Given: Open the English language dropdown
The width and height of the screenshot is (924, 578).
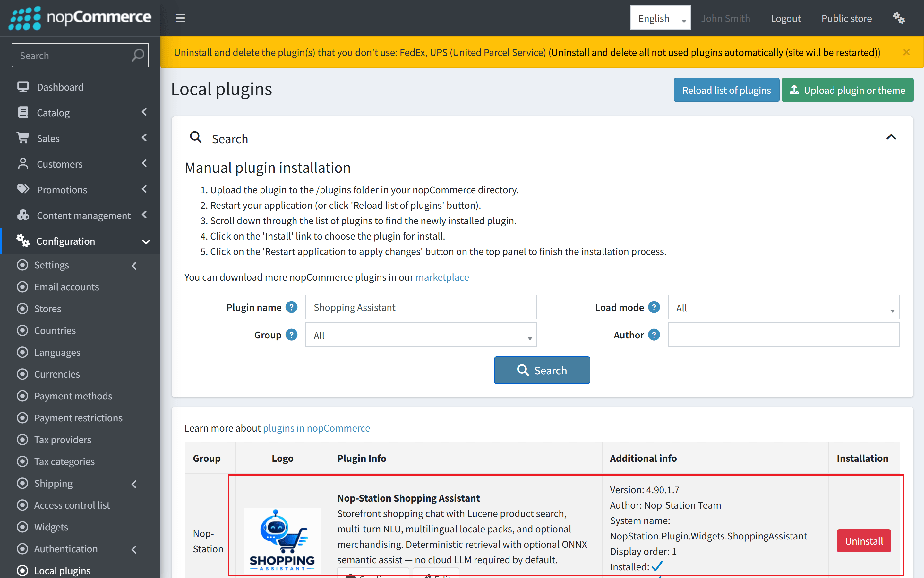Looking at the screenshot, I should click(x=660, y=18).
